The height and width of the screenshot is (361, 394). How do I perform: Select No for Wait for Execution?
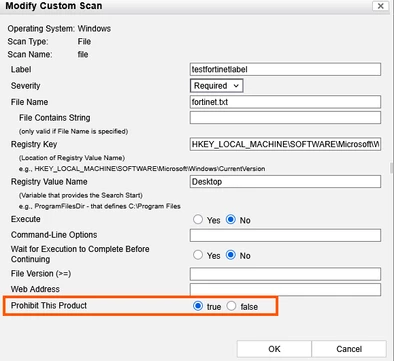(231, 255)
